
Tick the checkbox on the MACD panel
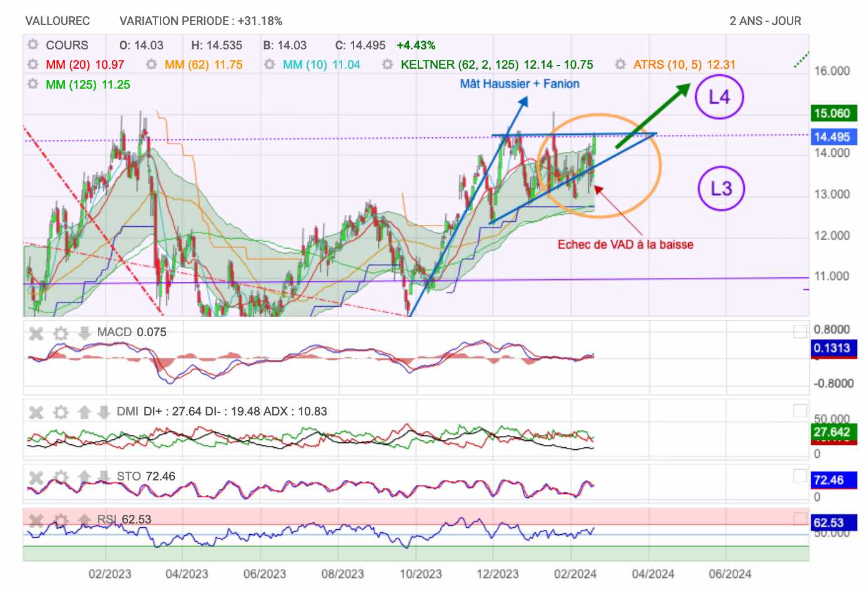800,332
